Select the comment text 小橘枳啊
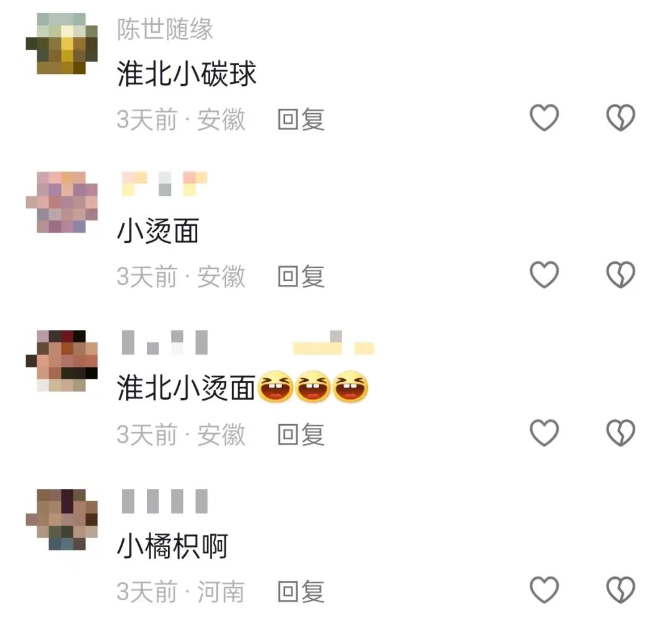The image size is (672, 625). 172,546
